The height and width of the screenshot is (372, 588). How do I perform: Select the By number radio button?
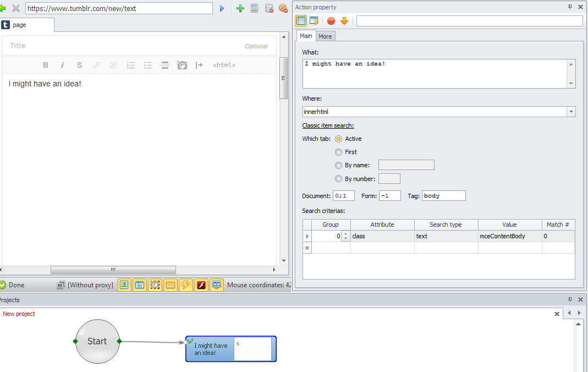click(x=339, y=179)
